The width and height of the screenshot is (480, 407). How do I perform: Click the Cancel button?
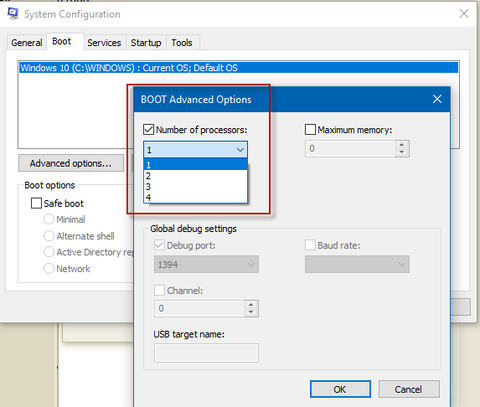click(x=409, y=389)
